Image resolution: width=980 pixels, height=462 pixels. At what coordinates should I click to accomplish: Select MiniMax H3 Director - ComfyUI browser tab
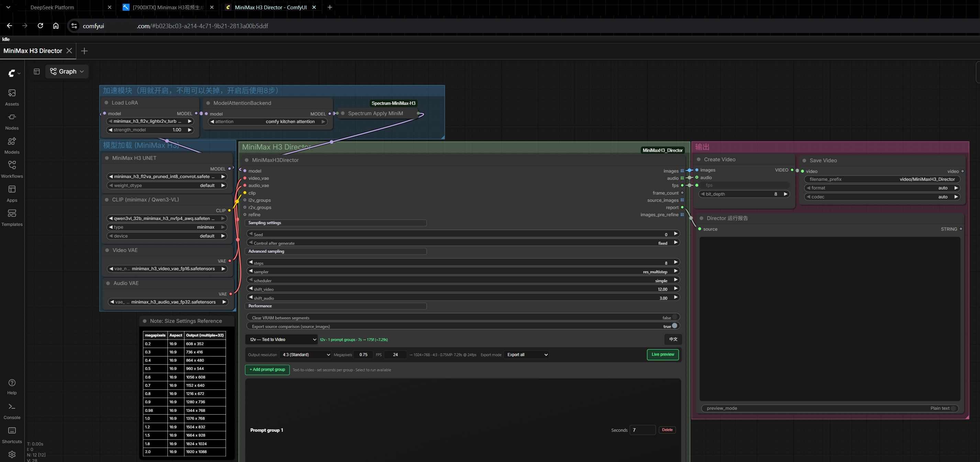pos(270,7)
